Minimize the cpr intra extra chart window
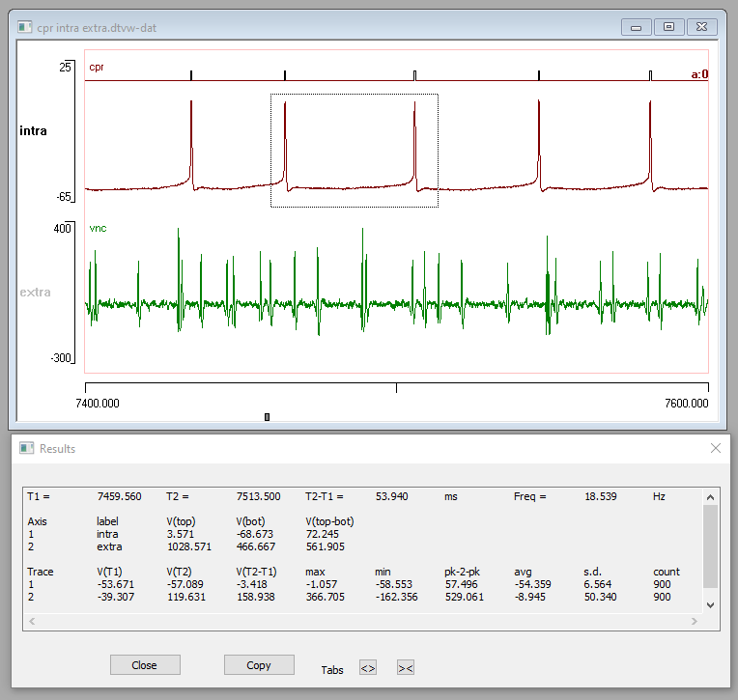Screen dimensions: 738x700 tap(637, 27)
